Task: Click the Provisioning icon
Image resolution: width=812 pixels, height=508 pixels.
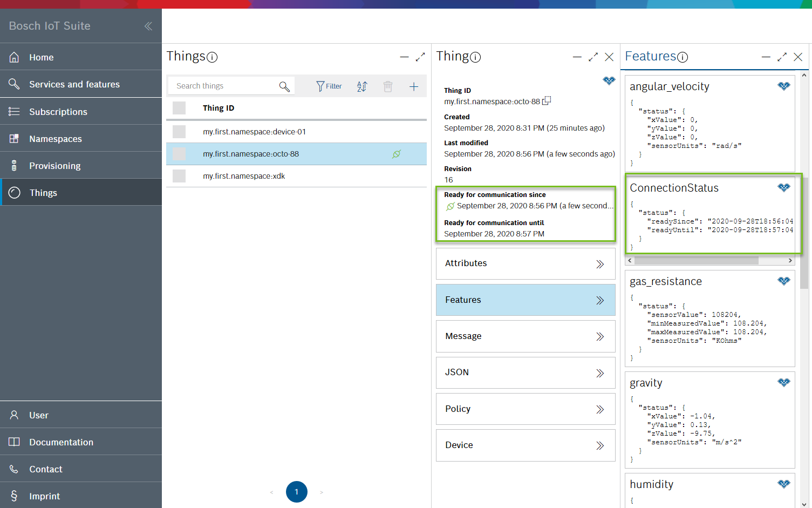Action: pos(14,166)
